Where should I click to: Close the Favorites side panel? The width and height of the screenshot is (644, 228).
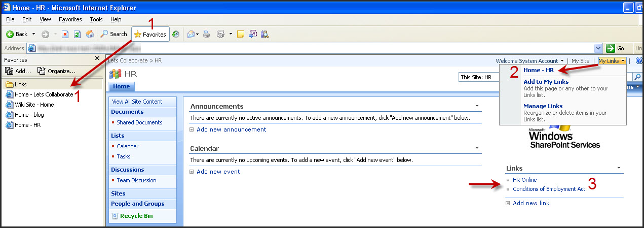[x=97, y=59]
